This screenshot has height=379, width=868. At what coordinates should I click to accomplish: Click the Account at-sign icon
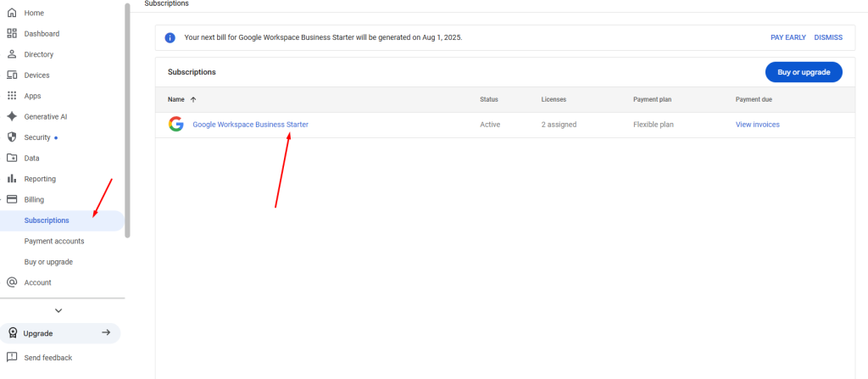[12, 282]
